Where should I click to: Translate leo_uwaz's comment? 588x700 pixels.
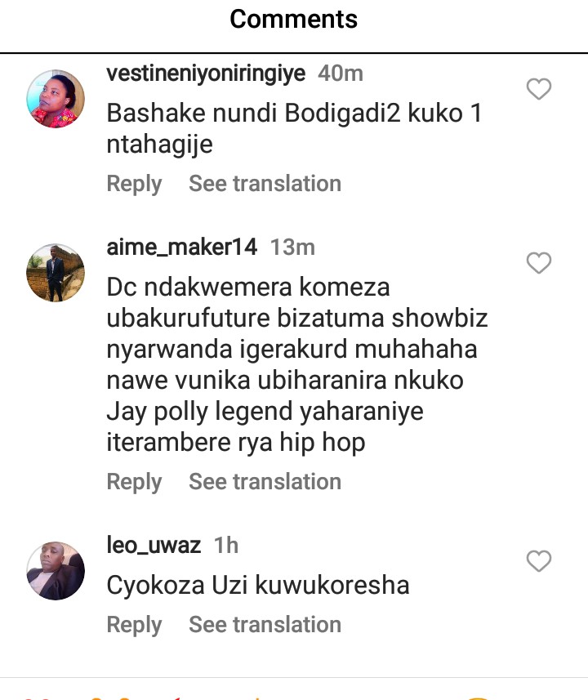(x=265, y=625)
